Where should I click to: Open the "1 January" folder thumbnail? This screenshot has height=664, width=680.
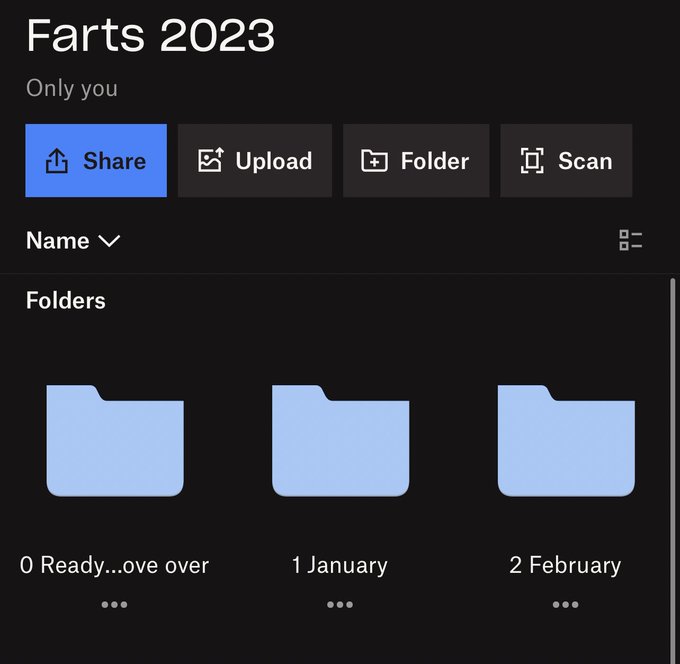click(x=340, y=440)
